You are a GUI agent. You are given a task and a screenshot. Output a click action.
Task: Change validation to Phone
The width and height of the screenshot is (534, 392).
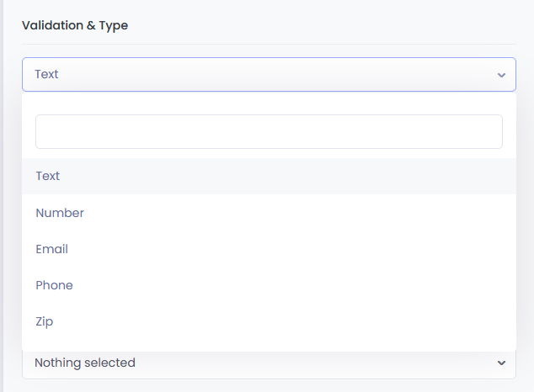pos(269,285)
